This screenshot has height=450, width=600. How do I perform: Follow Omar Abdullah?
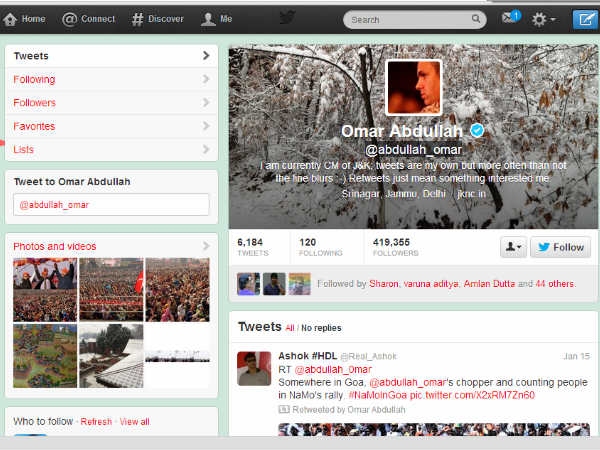pyautogui.click(x=561, y=247)
